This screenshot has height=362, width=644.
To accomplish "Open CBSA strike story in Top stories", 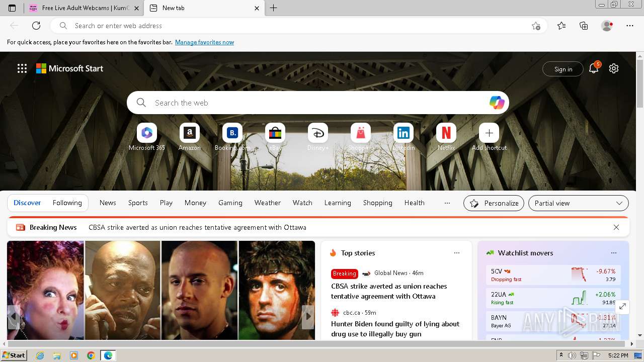I will pyautogui.click(x=389, y=291).
